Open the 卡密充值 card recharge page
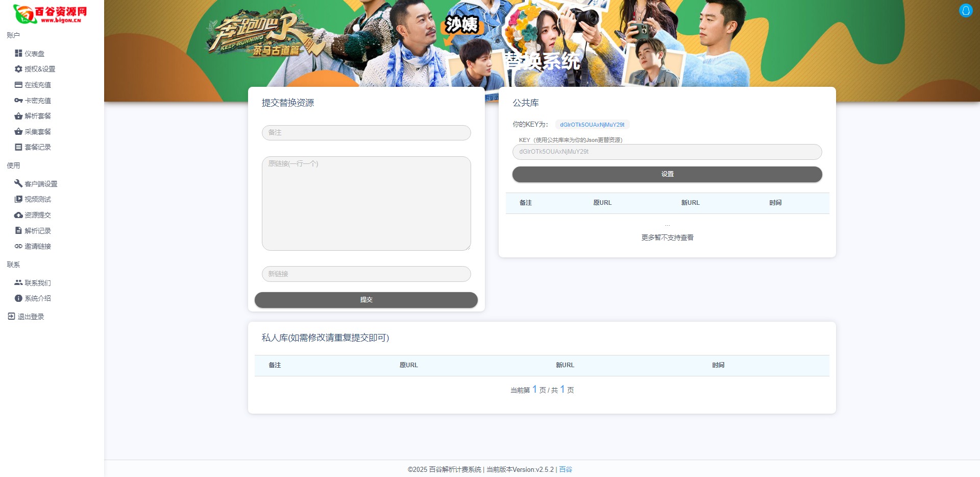The height and width of the screenshot is (477, 980). [37, 100]
